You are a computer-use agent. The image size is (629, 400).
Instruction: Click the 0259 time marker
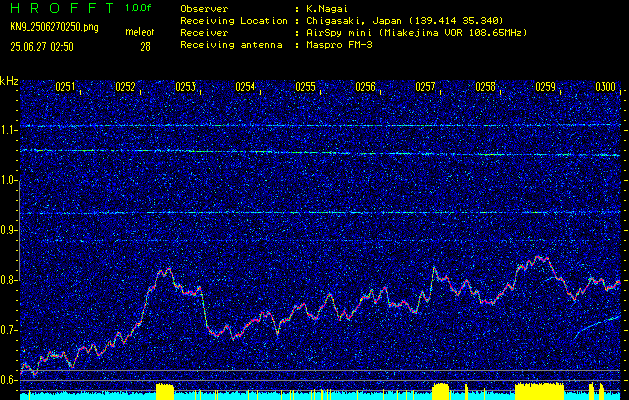point(546,87)
